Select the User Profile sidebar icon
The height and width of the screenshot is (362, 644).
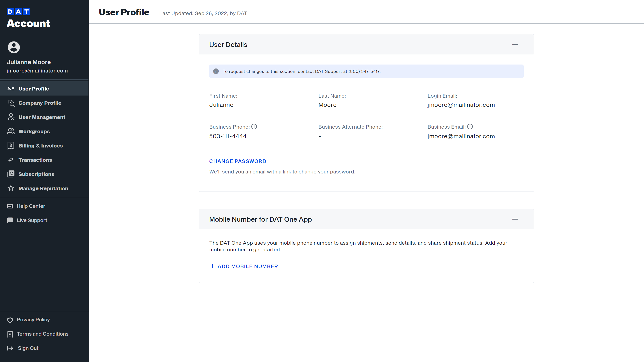pos(11,88)
